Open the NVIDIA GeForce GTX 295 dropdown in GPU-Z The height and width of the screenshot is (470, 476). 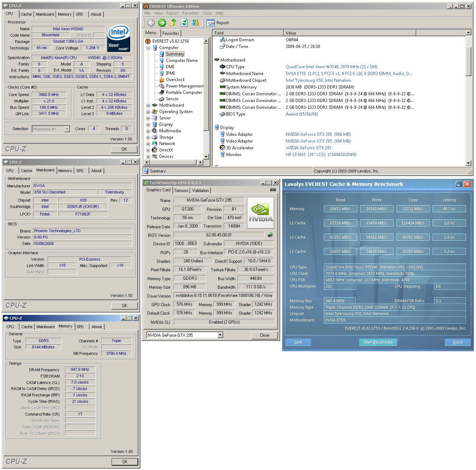click(220, 335)
